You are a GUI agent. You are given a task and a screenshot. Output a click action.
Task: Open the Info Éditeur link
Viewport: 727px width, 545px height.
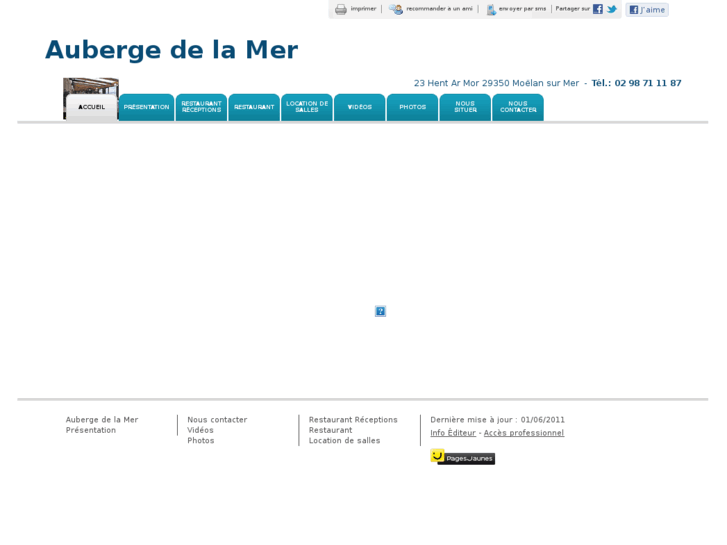[453, 433]
